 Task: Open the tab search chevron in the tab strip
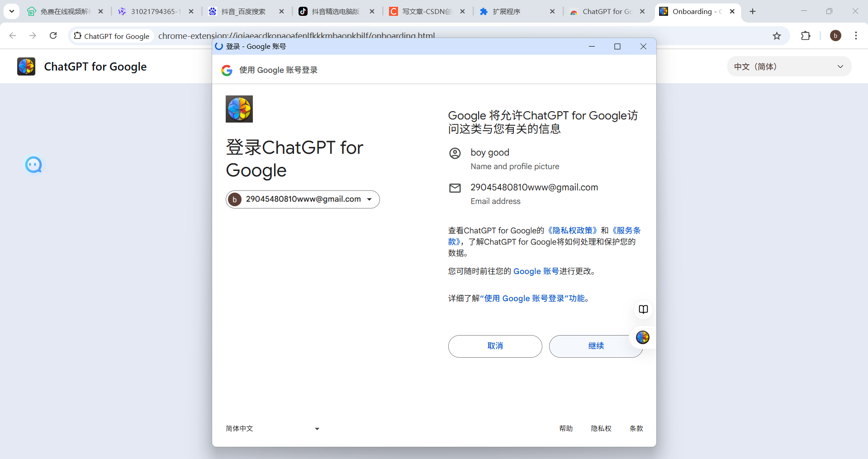tap(12, 11)
